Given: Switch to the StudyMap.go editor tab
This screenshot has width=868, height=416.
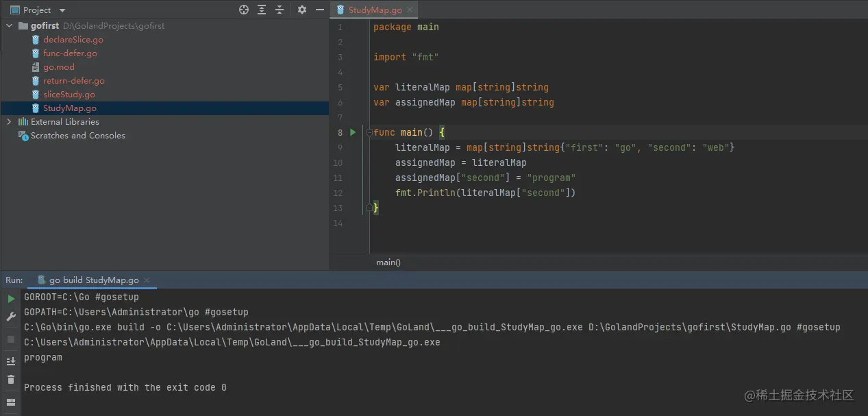Looking at the screenshot, I should 375,10.
